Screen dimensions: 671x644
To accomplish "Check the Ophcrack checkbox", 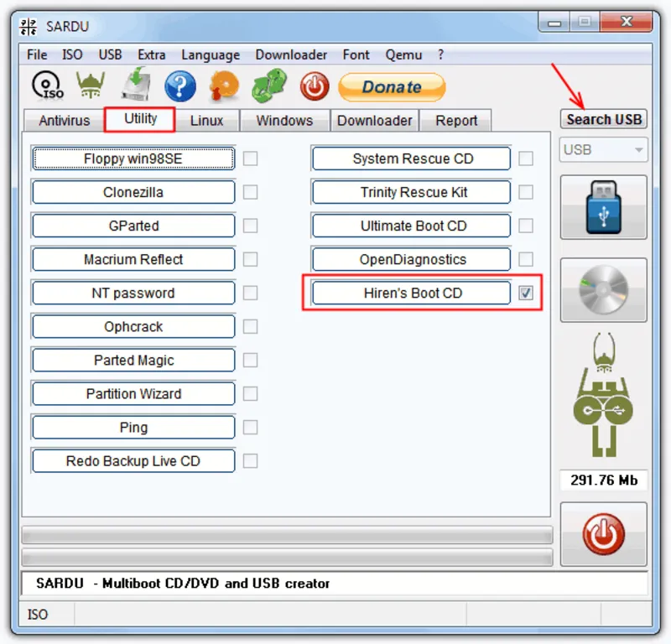I will 250,326.
